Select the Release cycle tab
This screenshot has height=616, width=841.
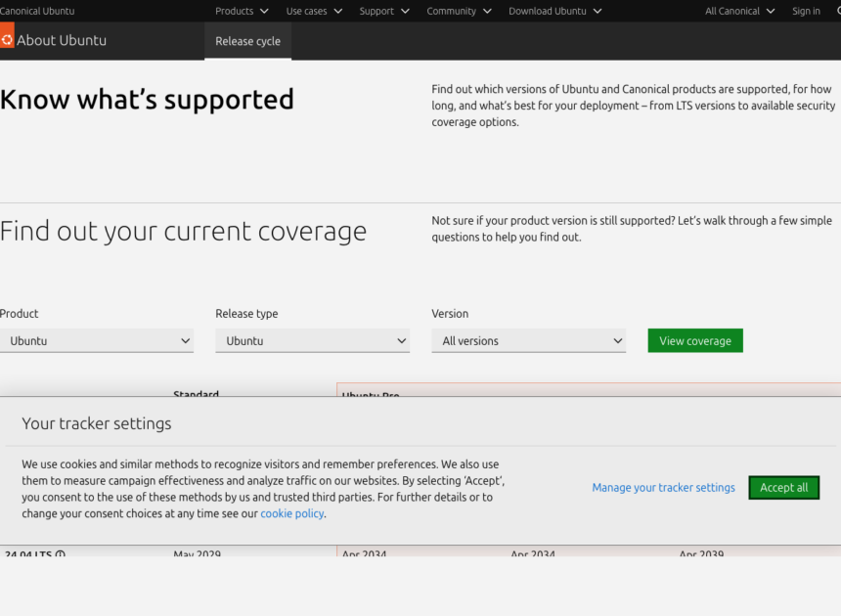coord(247,40)
